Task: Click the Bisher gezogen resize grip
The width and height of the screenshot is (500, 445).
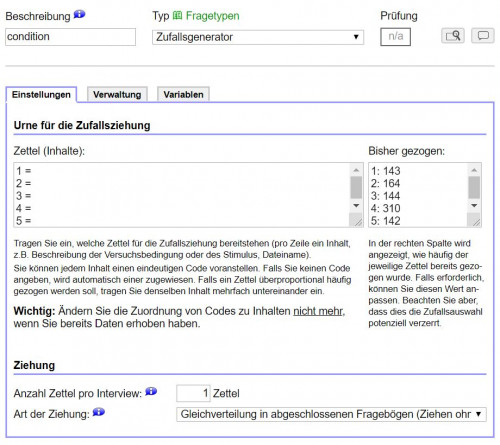Action: click(475, 221)
